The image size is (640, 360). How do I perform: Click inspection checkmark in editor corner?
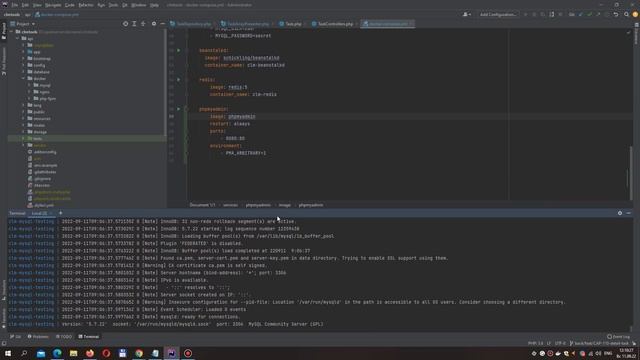[629, 32]
